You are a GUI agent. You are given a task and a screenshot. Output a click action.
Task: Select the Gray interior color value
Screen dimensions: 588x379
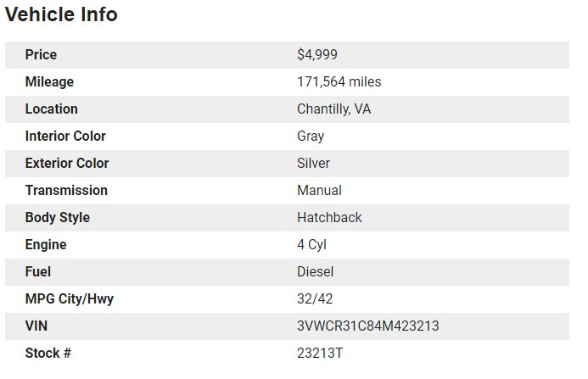[311, 137]
